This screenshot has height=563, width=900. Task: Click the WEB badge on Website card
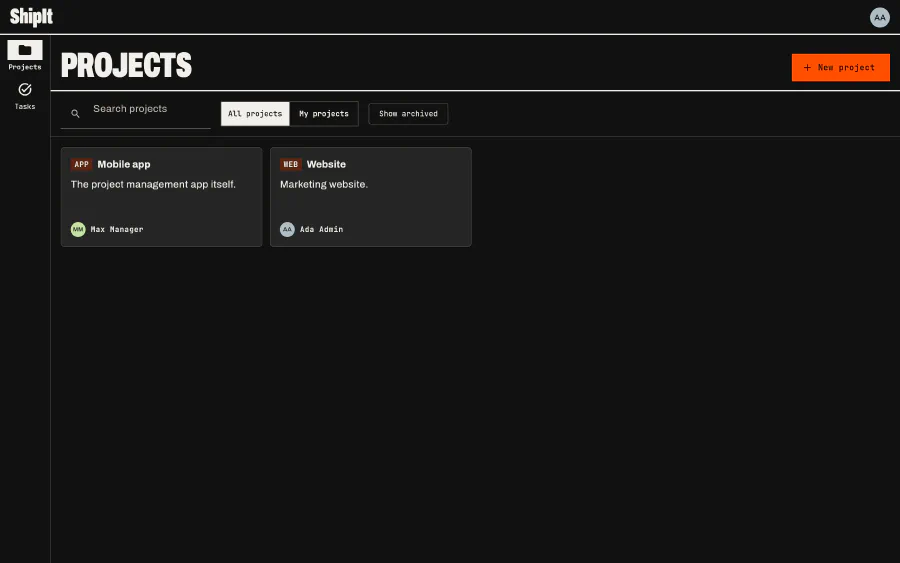click(290, 164)
